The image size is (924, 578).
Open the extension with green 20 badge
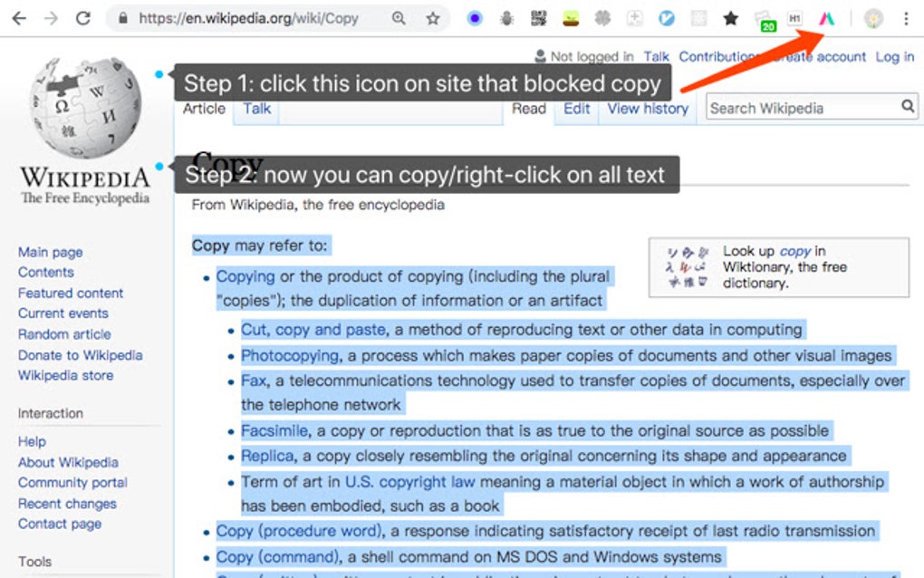pos(765,21)
